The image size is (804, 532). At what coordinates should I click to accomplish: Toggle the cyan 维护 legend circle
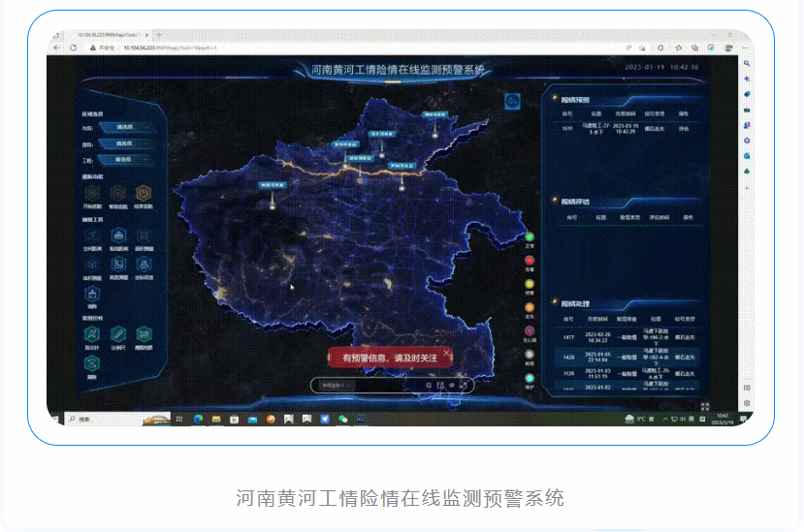point(530,378)
